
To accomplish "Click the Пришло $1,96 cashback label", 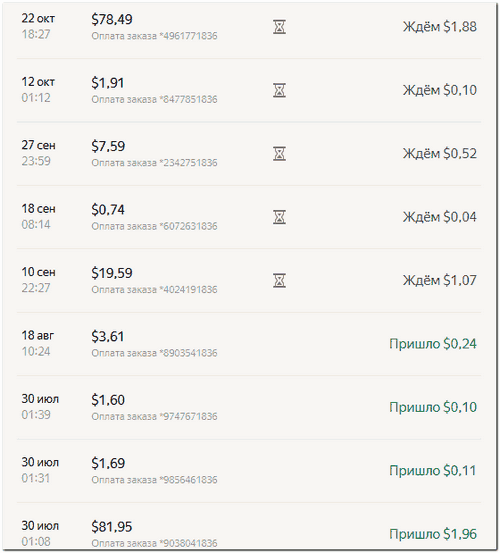I will coord(433,534).
